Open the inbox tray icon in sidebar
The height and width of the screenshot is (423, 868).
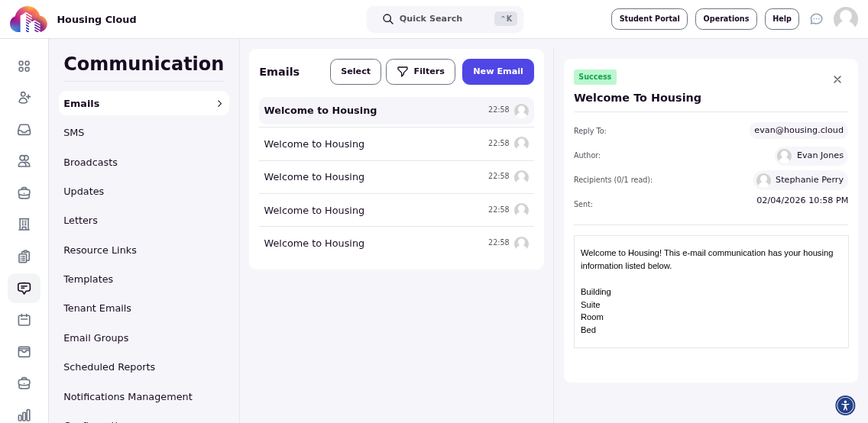[x=24, y=129]
